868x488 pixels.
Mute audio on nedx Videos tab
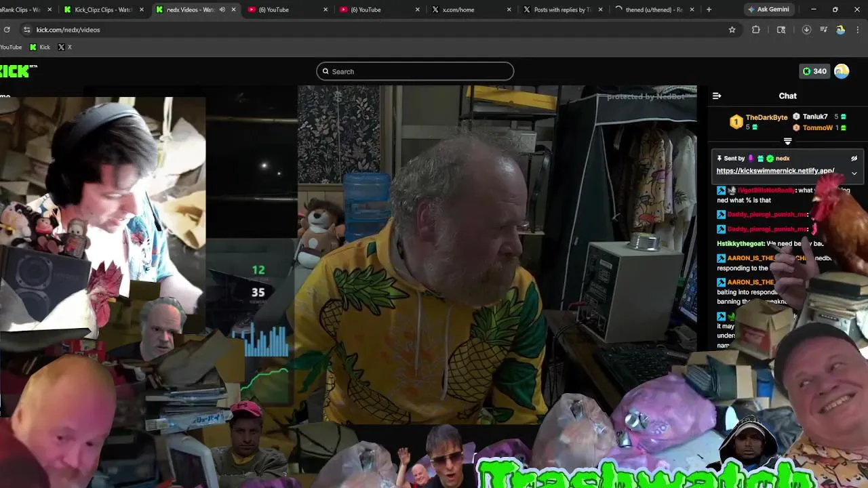[222, 9]
